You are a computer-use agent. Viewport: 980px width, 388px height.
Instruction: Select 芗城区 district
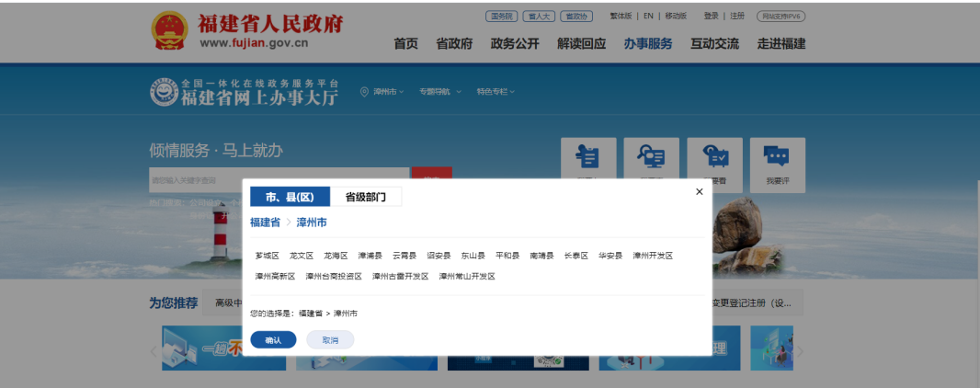pyautogui.click(x=267, y=256)
